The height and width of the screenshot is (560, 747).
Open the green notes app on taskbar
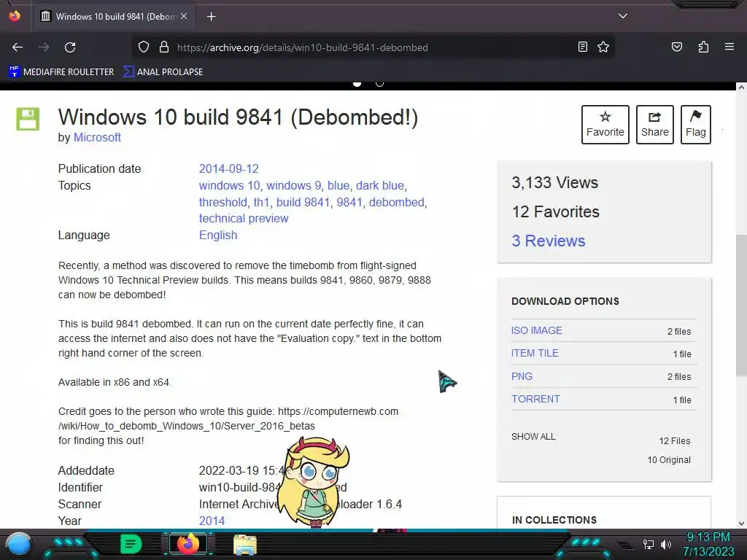point(131,544)
